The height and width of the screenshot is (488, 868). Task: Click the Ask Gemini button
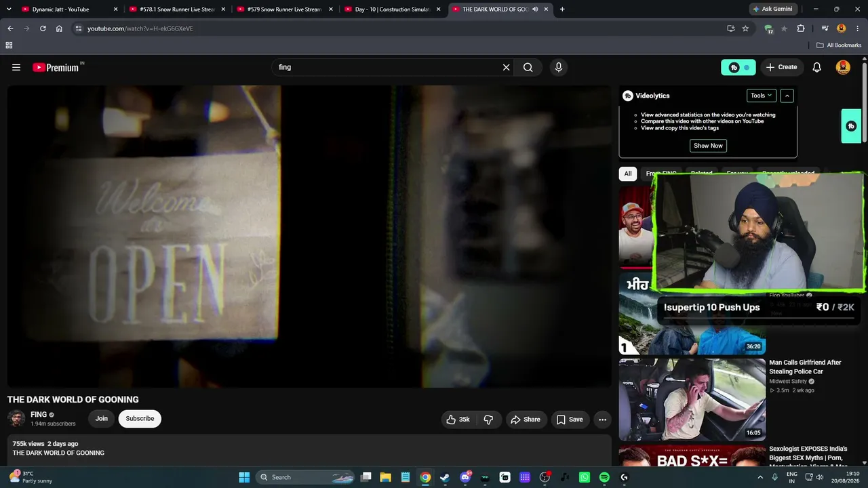click(773, 9)
